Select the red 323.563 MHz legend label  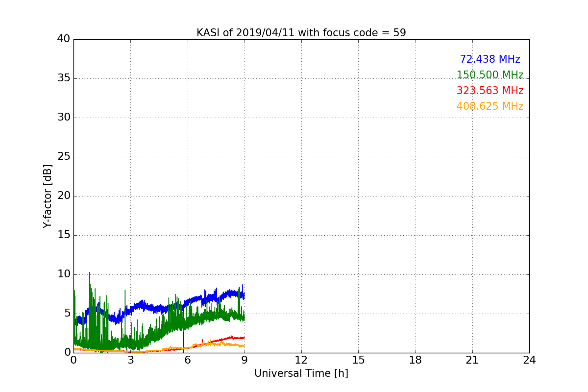pos(490,91)
